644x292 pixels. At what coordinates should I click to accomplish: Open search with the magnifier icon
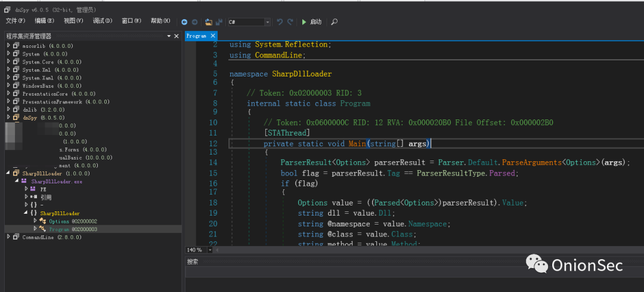click(335, 22)
